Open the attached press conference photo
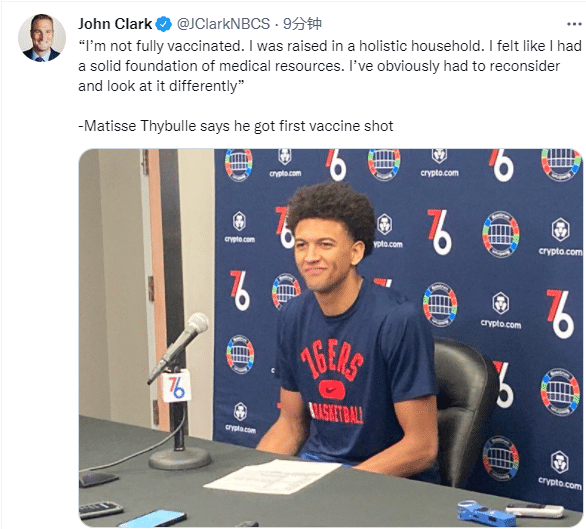 pos(330,338)
